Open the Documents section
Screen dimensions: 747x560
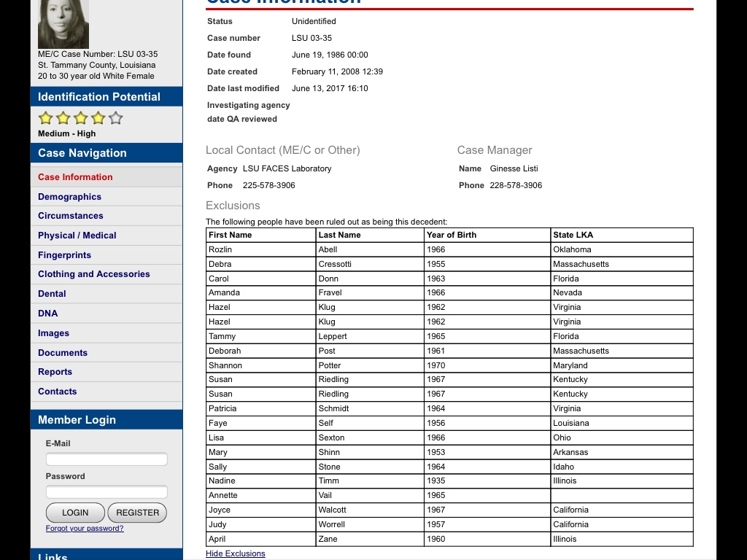pos(63,353)
